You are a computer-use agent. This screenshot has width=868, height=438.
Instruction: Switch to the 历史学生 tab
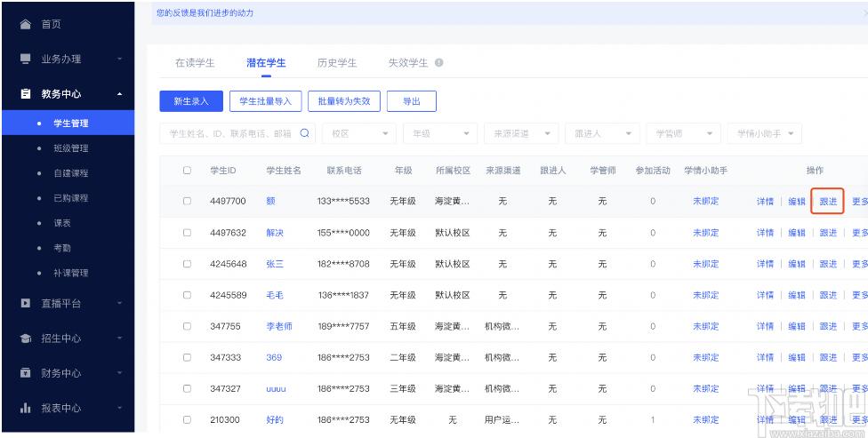point(337,63)
